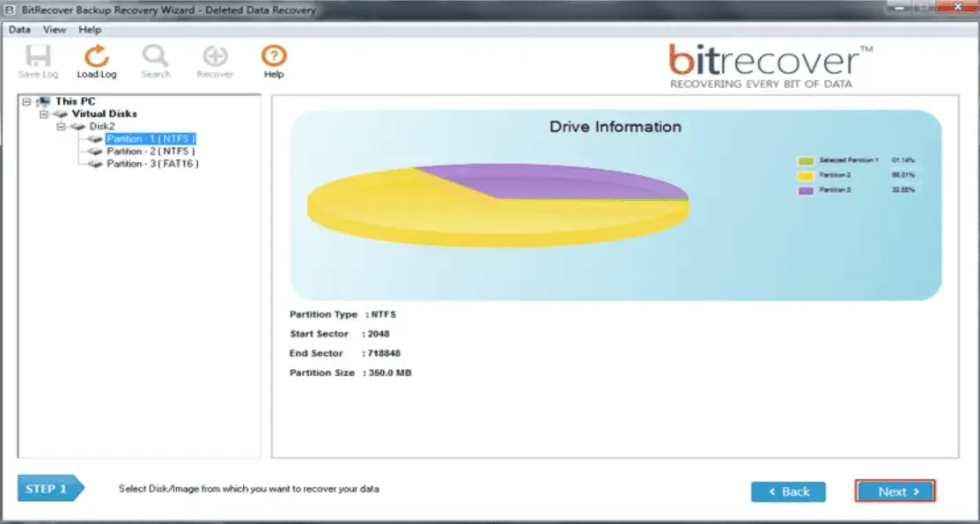Select Partition - 3 ( FAT16 )
The width and height of the screenshot is (980, 524).
click(152, 164)
